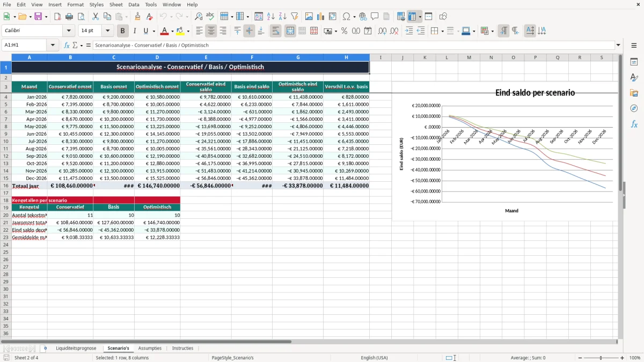Switch to the Liquiditeitsprognose sheet tab

pos(76,348)
